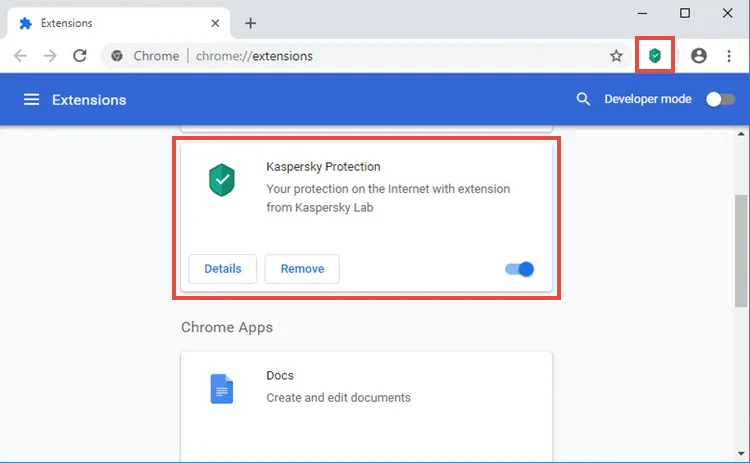
Task: Click the Kaspersky green shield logo in card
Action: pos(222,180)
